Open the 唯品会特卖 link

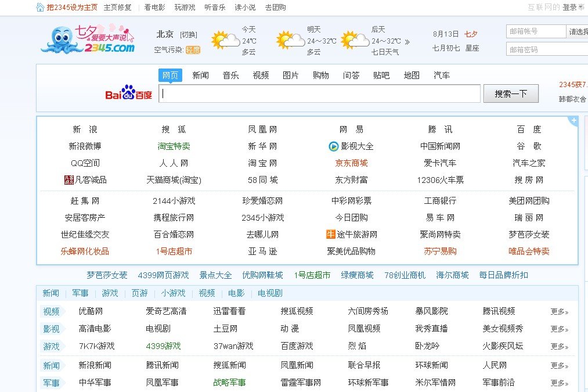pos(529,251)
